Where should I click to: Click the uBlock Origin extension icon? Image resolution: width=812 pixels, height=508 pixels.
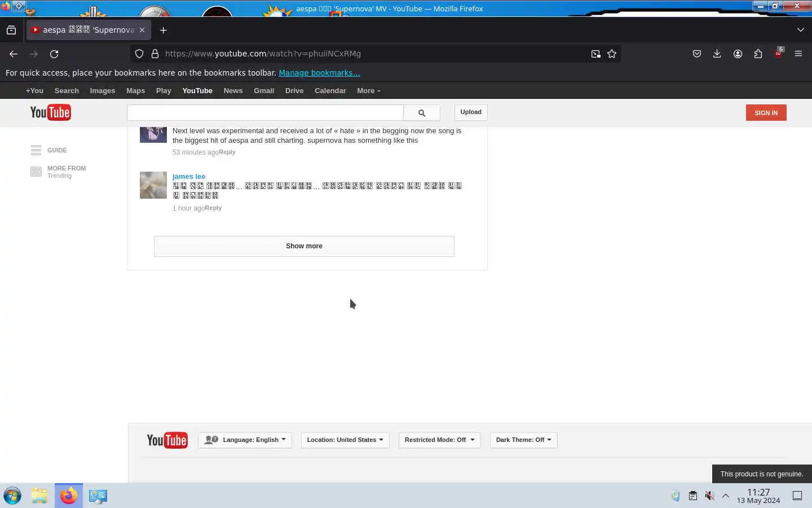coord(778,54)
